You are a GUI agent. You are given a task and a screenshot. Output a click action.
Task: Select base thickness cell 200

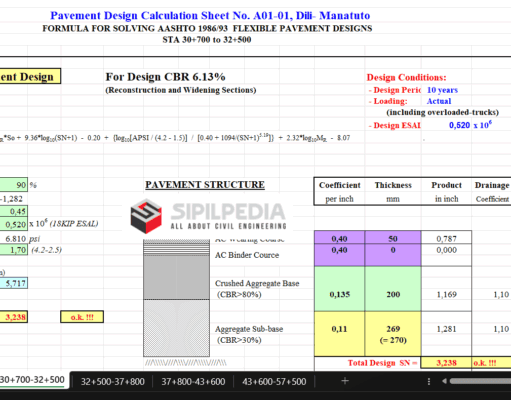point(393,289)
